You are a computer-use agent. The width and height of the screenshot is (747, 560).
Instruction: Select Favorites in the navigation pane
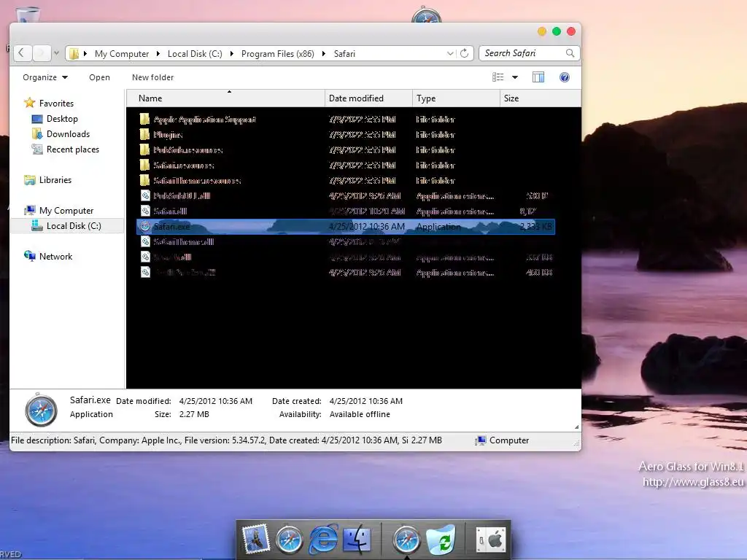[56, 104]
